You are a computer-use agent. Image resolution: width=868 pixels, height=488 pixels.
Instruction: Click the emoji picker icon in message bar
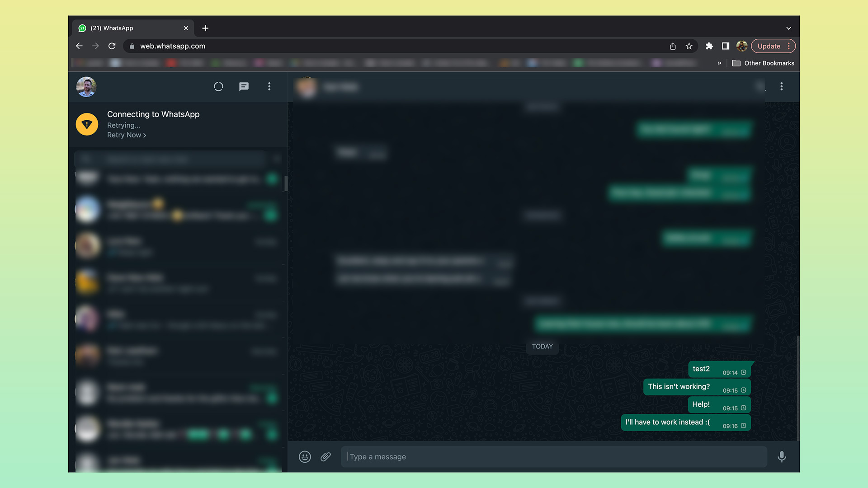click(304, 456)
